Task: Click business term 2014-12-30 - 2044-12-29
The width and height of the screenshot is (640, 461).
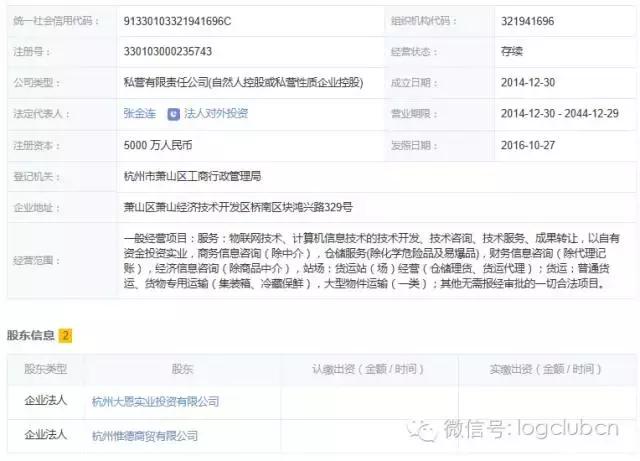Action: (x=560, y=114)
